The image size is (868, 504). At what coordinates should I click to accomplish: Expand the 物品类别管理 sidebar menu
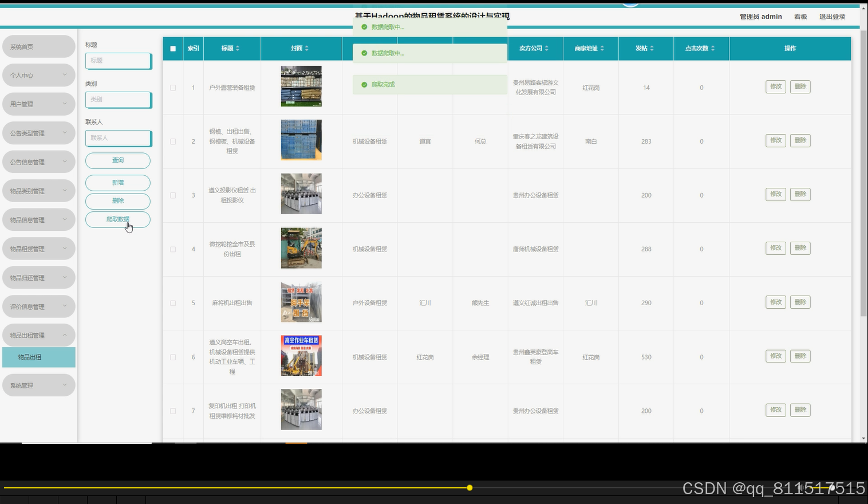(x=39, y=191)
